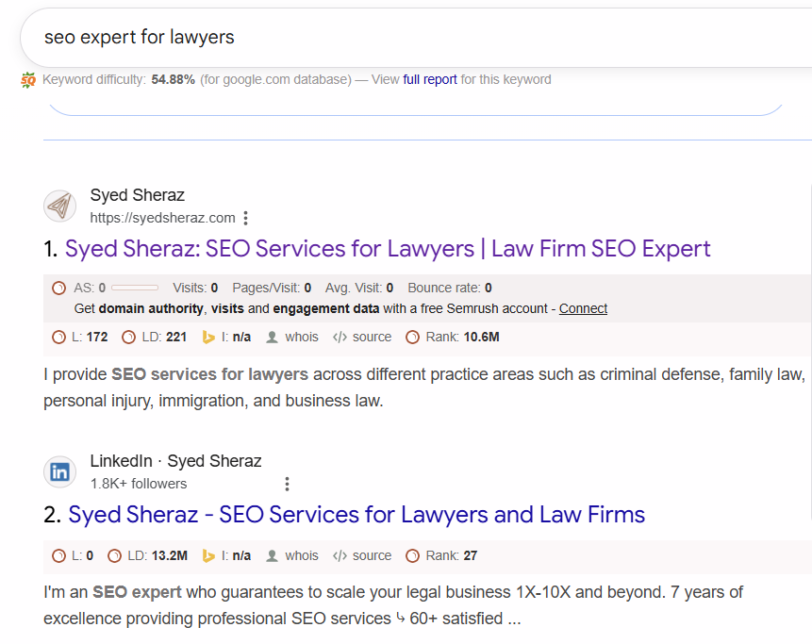Open the source link in LinkedIn result

(372, 555)
